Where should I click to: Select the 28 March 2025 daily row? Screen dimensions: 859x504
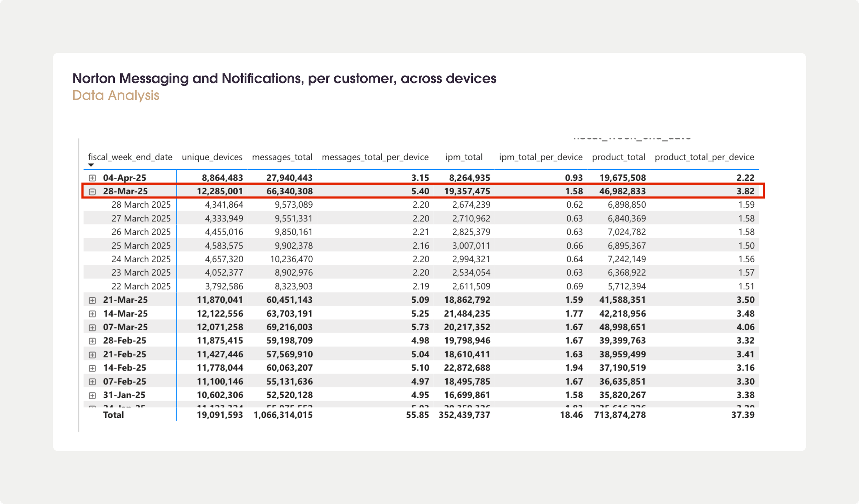(x=141, y=205)
